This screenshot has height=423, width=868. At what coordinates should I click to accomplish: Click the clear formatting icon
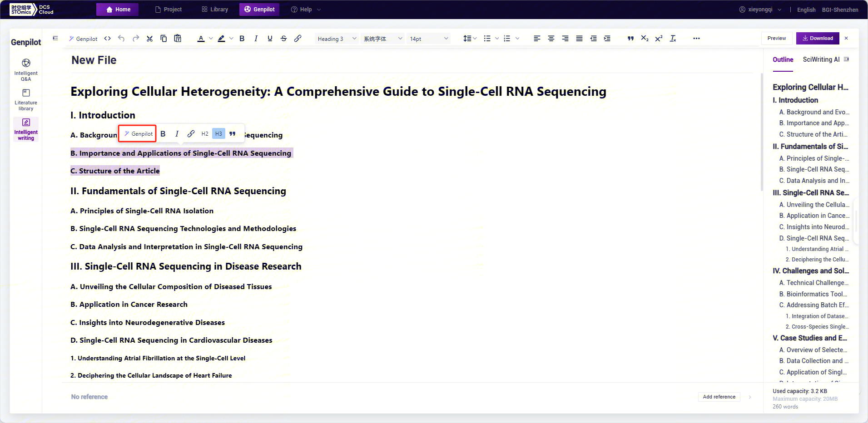point(673,39)
